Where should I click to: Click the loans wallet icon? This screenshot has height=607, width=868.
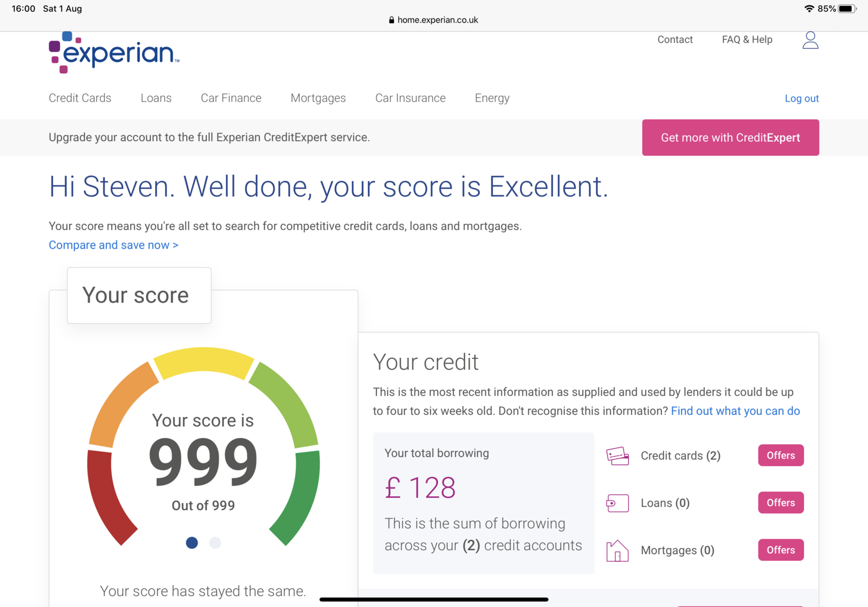pyautogui.click(x=617, y=503)
